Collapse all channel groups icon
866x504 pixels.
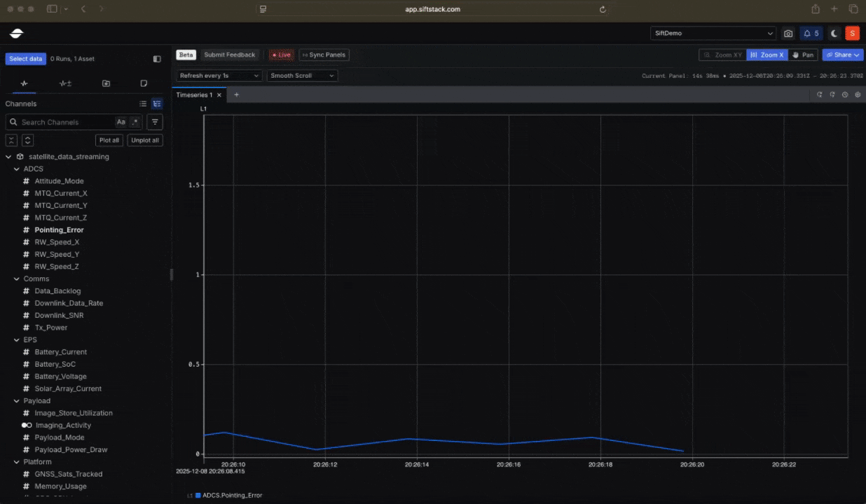[12, 140]
